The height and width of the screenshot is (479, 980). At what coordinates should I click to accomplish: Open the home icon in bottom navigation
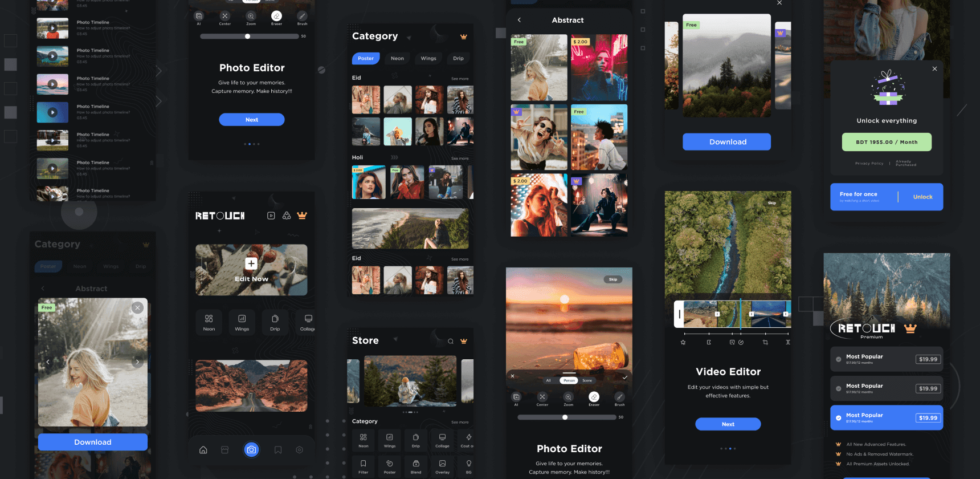pyautogui.click(x=203, y=450)
